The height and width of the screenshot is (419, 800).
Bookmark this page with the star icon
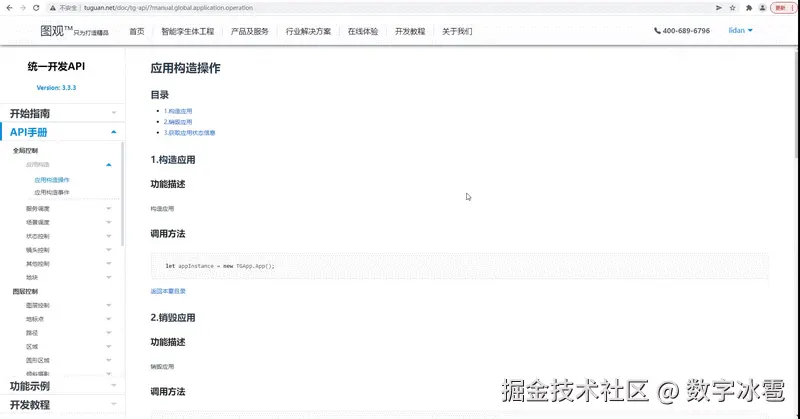733,8
